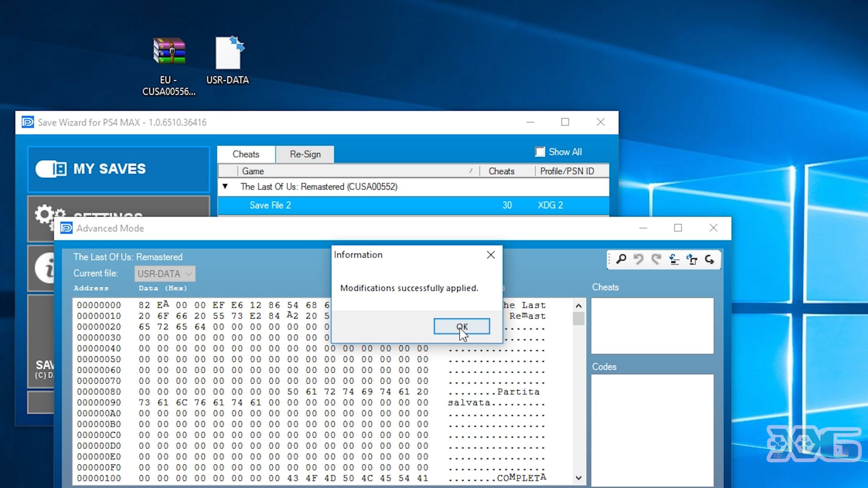Switch to the Re-Sign tab

tap(305, 154)
